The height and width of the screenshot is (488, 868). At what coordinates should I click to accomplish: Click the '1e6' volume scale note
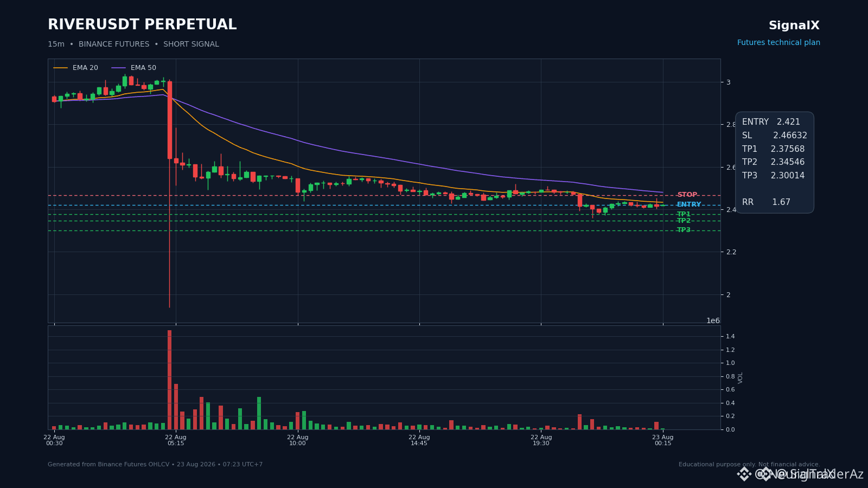(x=713, y=320)
